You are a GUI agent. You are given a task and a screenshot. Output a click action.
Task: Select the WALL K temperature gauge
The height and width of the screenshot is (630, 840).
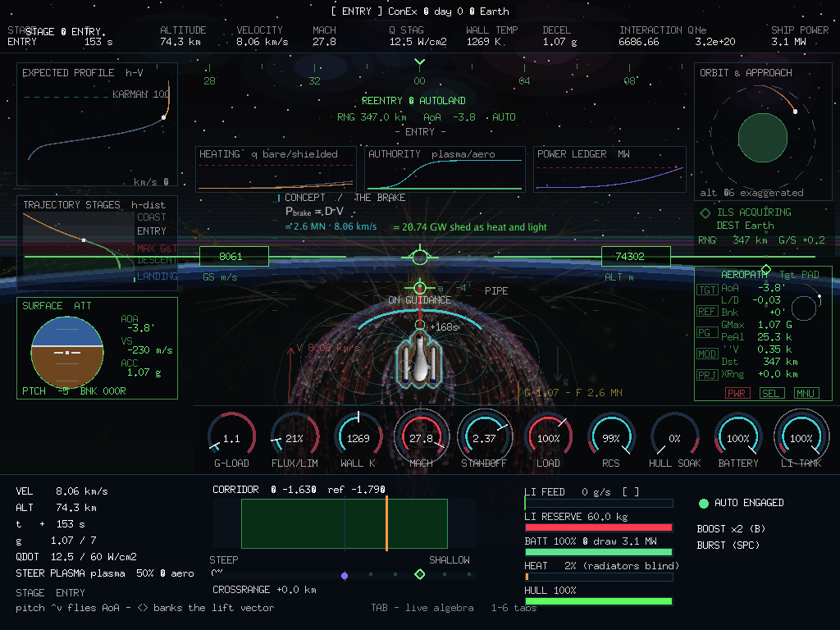358,436
